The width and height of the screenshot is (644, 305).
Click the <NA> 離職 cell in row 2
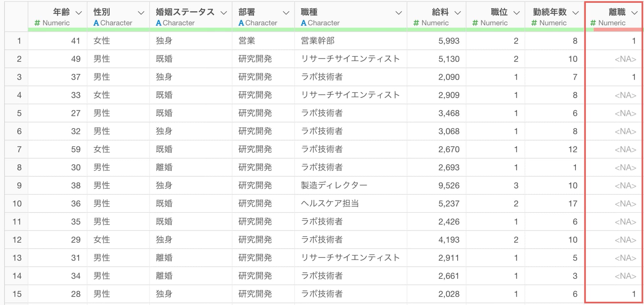(625, 59)
